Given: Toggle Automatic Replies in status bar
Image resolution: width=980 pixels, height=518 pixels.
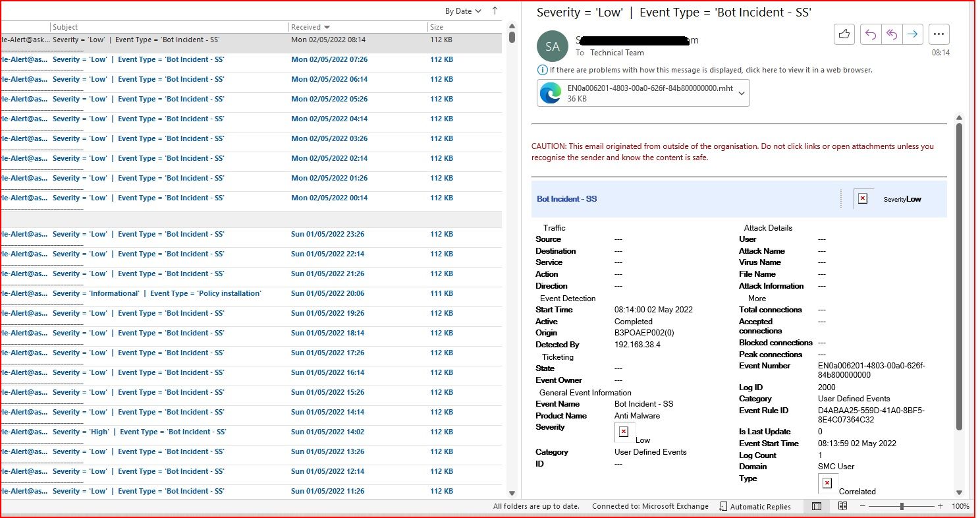Looking at the screenshot, I should point(755,506).
